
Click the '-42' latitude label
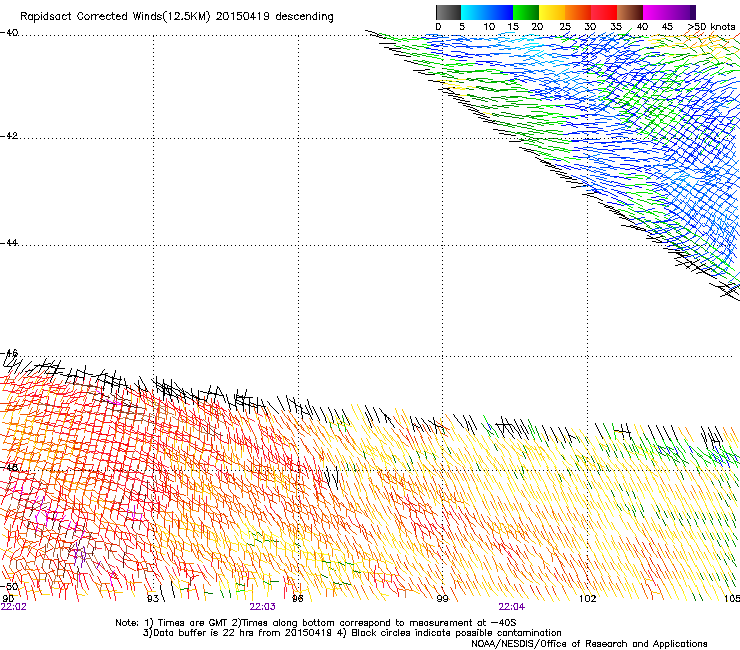point(9,136)
